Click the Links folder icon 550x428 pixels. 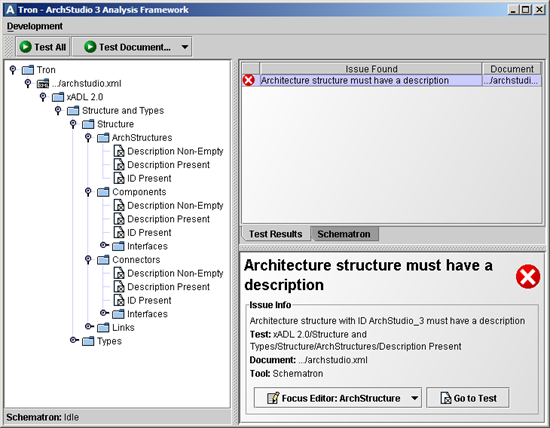(103, 327)
